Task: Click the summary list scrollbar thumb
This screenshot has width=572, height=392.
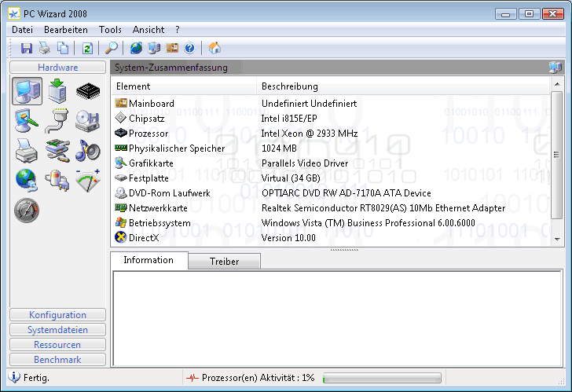Action: tap(556, 155)
